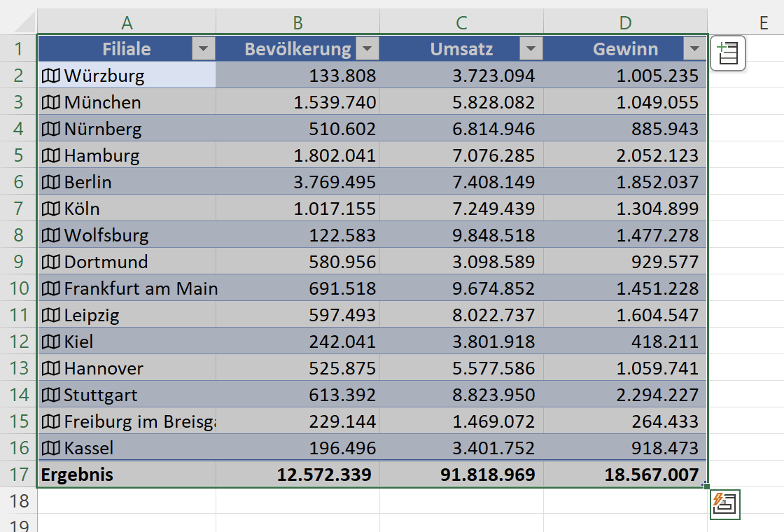The height and width of the screenshot is (532, 784).
Task: Click the geography icon beside München
Action: point(50,102)
